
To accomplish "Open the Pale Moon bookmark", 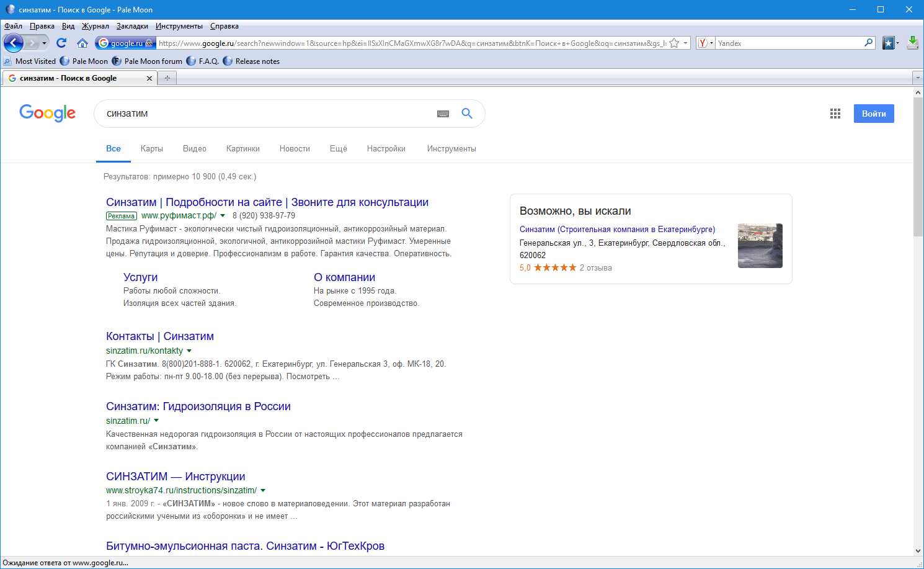I will pyautogui.click(x=84, y=61).
